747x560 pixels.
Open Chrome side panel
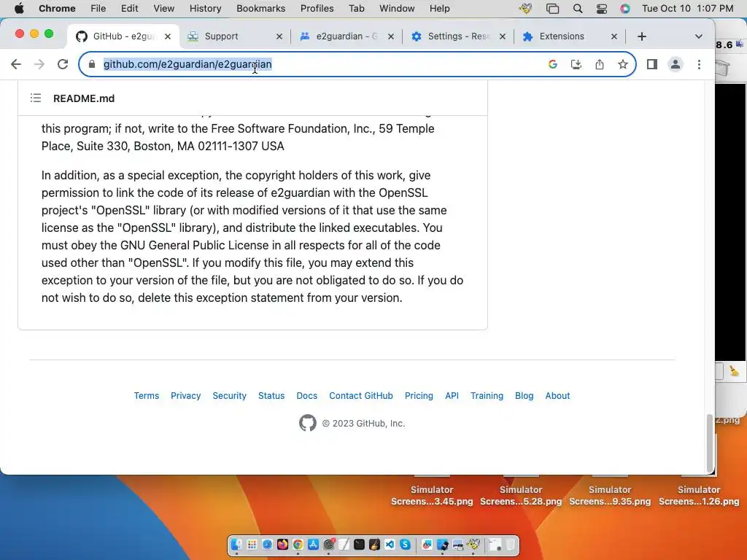coord(652,64)
